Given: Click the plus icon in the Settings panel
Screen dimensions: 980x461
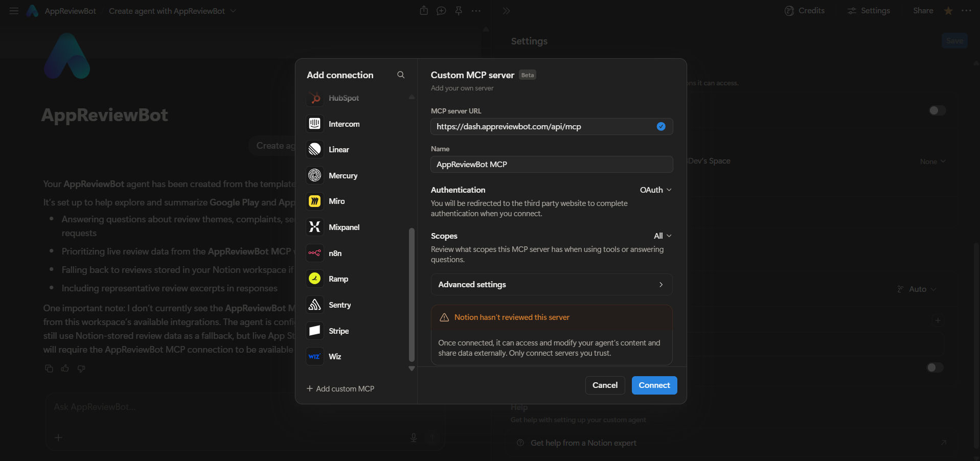Looking at the screenshot, I should pos(938,320).
